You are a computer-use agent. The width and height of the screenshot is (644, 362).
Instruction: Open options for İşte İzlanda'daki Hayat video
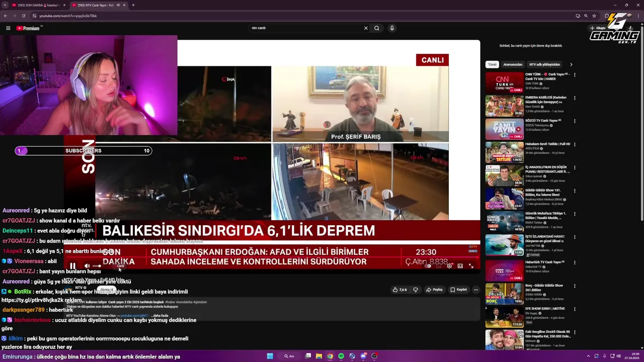click(575, 237)
